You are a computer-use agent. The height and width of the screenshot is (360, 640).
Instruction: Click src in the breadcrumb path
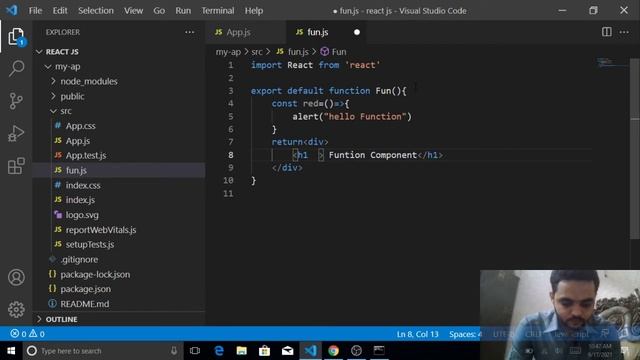(x=257, y=52)
